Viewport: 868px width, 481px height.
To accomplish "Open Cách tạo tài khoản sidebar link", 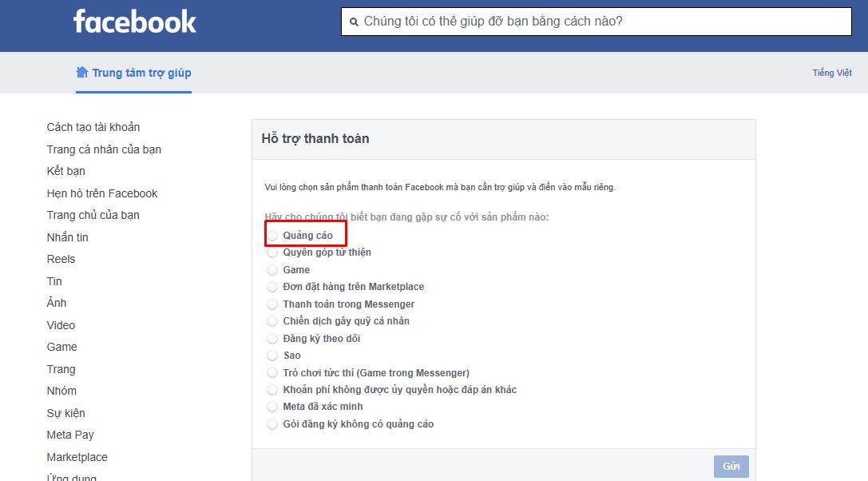I will pos(93,128).
